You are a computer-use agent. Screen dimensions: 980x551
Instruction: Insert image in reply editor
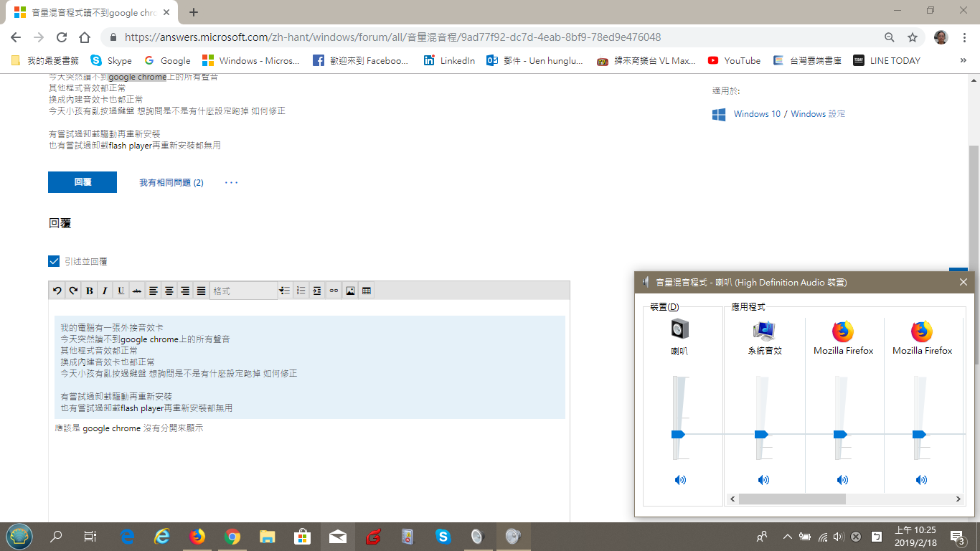click(x=350, y=291)
